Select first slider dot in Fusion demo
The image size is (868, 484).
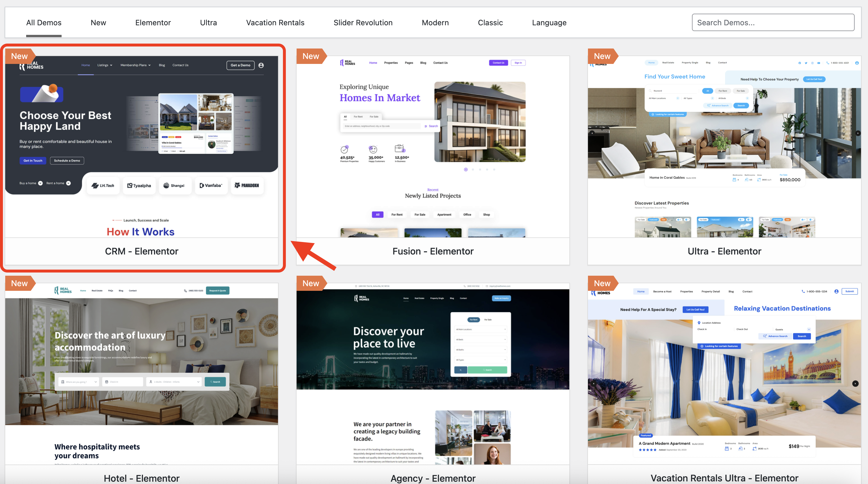tap(466, 170)
